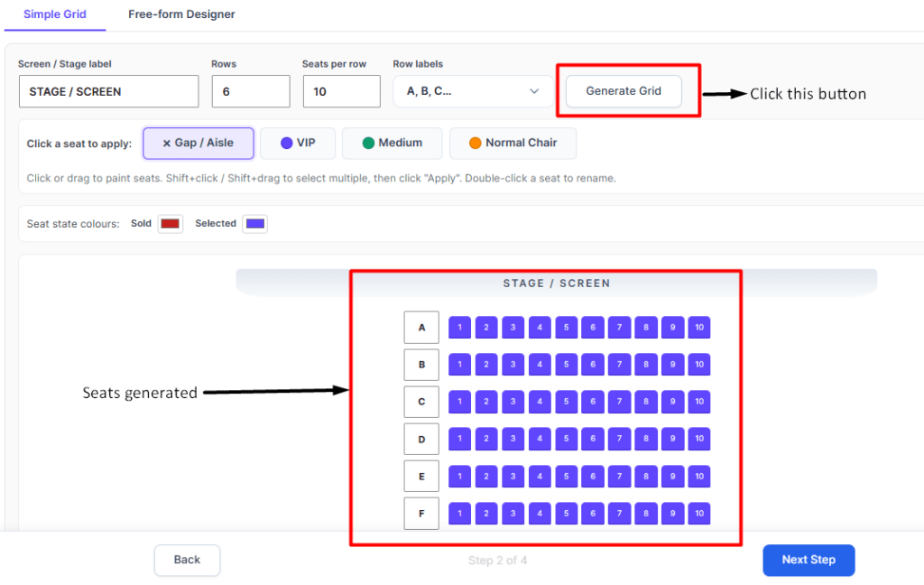Click seat 3 in row F

pyautogui.click(x=513, y=514)
